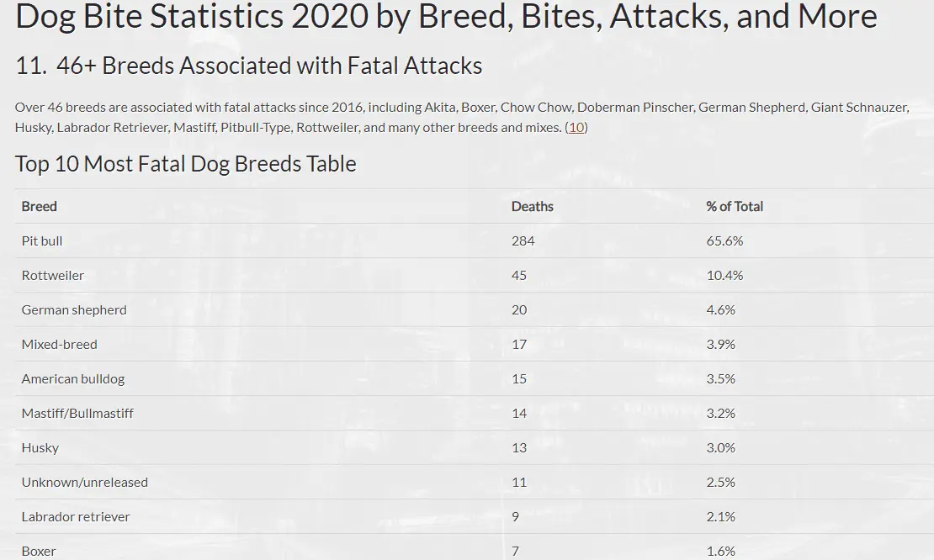
Task: Click the 10.4% value for Rottweiler
Action: point(724,275)
